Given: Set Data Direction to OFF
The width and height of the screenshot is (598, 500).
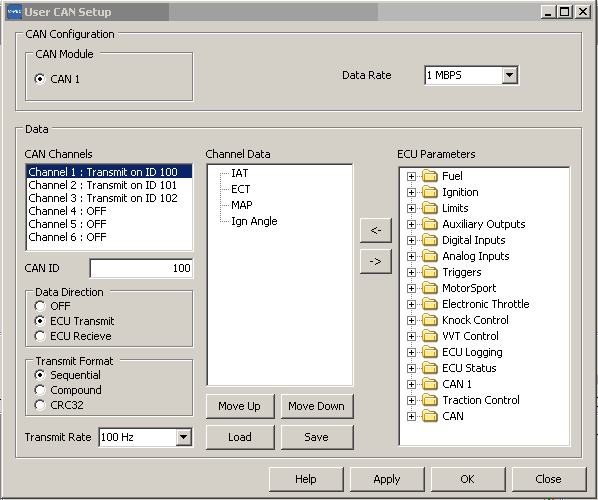Looking at the screenshot, I should tap(40, 306).
